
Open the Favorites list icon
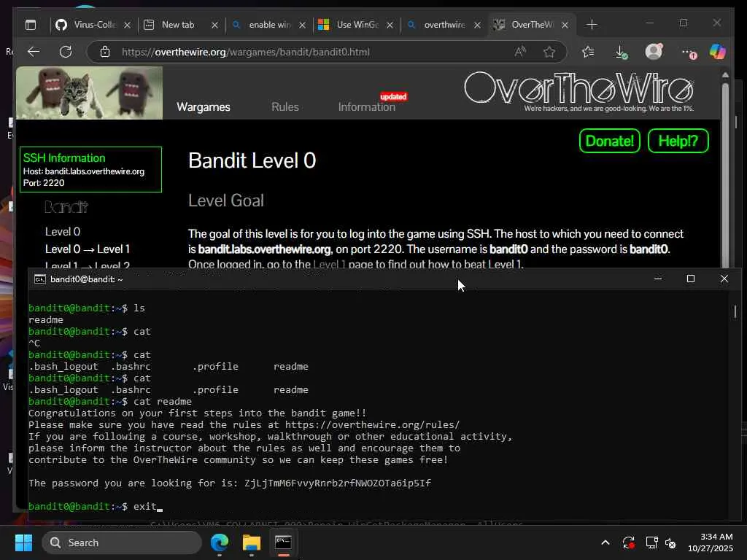coord(589,52)
